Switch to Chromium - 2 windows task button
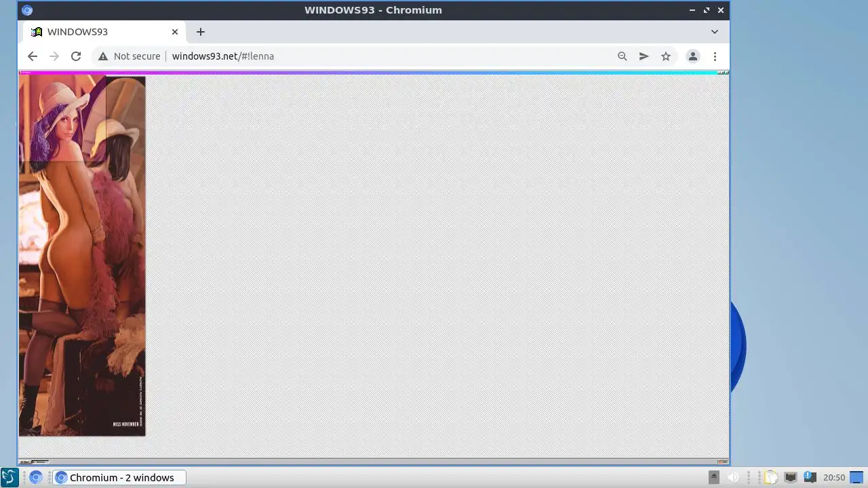 coord(119,477)
